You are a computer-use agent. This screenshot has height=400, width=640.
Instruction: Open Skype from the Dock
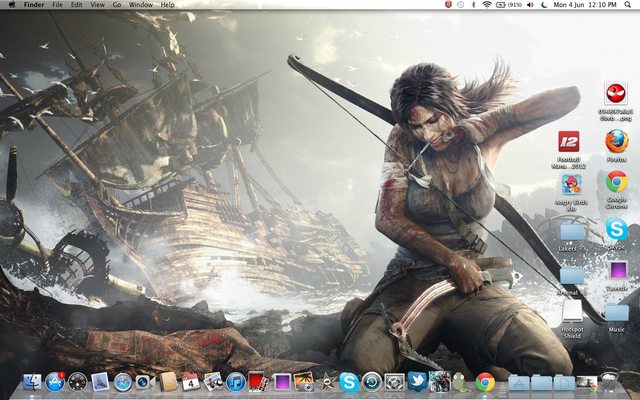349,382
